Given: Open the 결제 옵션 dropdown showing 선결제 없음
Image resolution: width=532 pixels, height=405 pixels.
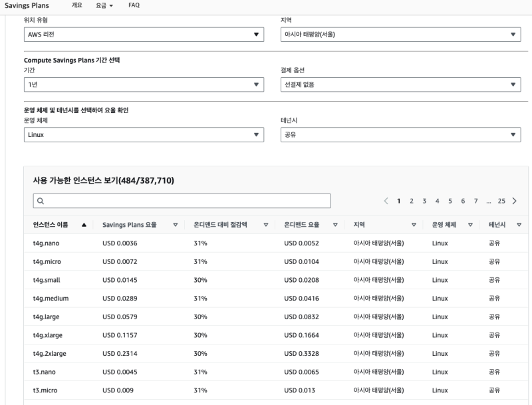Looking at the screenshot, I should point(400,84).
